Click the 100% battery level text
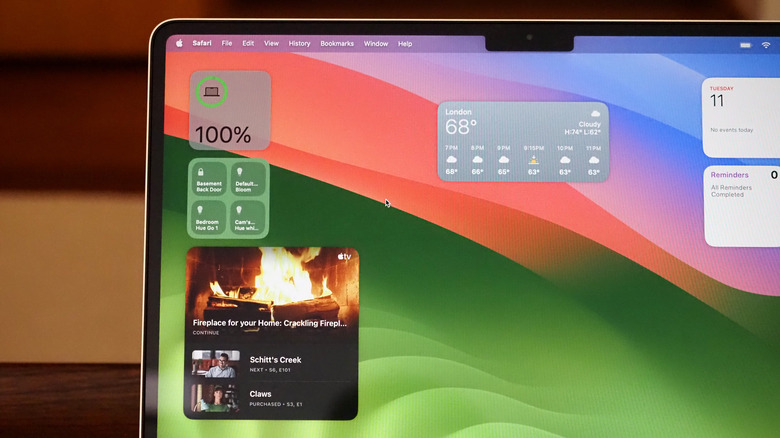The width and height of the screenshot is (780, 438). click(223, 135)
